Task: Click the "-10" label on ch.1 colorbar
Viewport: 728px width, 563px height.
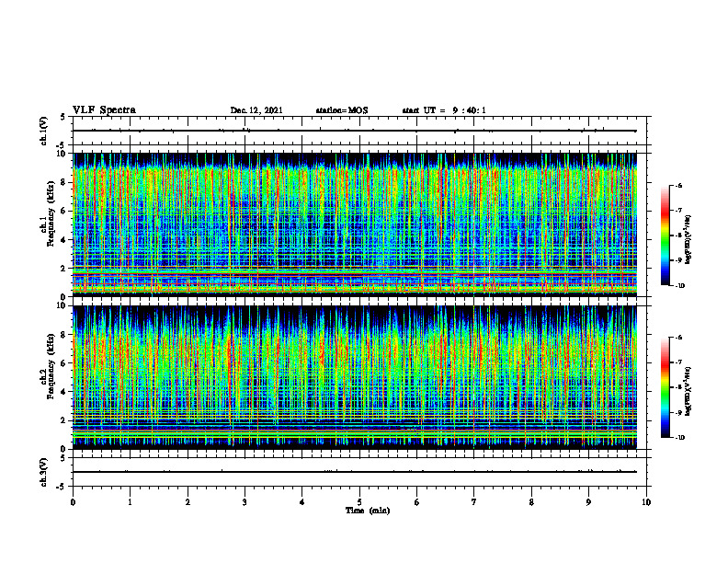Action: [x=680, y=286]
